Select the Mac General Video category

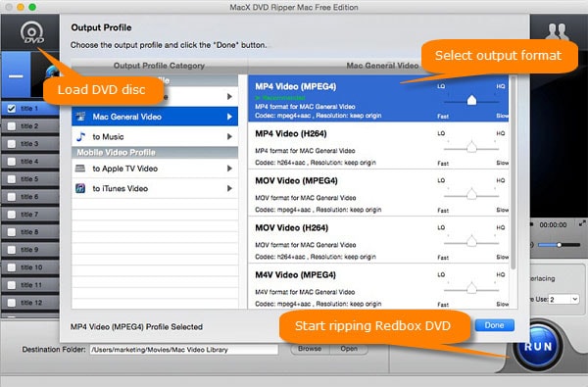pos(155,117)
